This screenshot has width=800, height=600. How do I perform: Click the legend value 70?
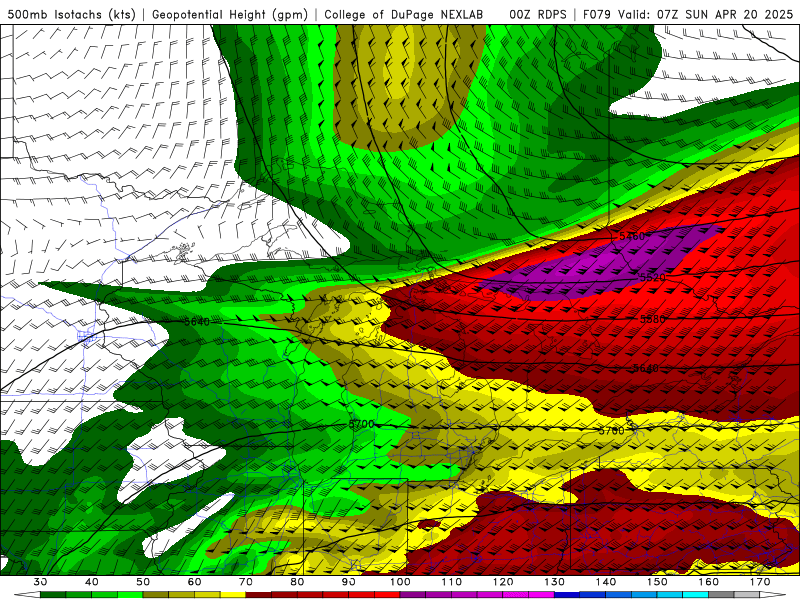click(246, 582)
